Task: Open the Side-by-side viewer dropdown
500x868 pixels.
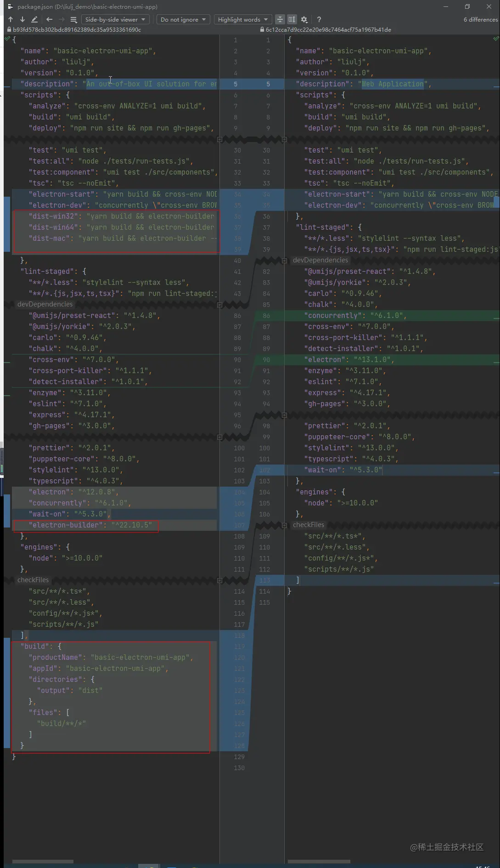Action: [x=115, y=19]
